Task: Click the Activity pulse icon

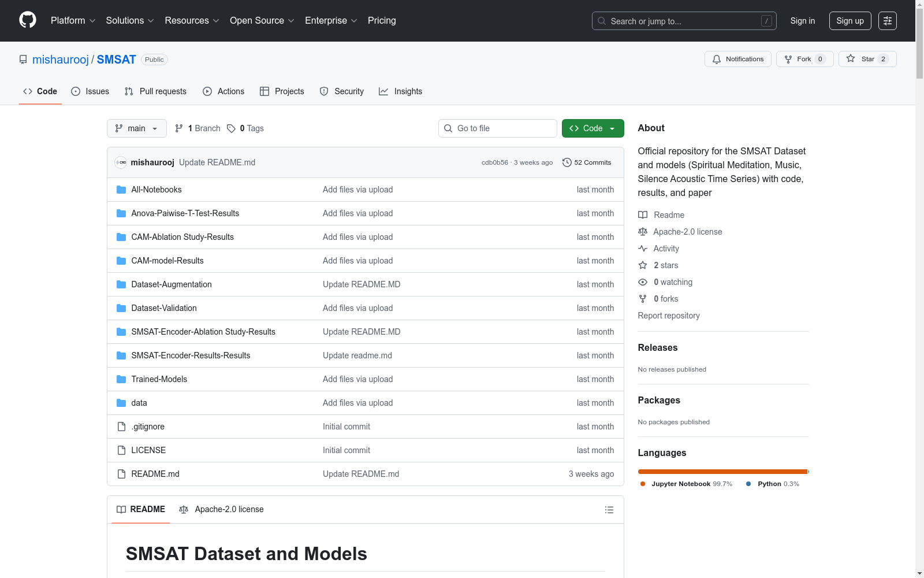Action: [x=643, y=249]
